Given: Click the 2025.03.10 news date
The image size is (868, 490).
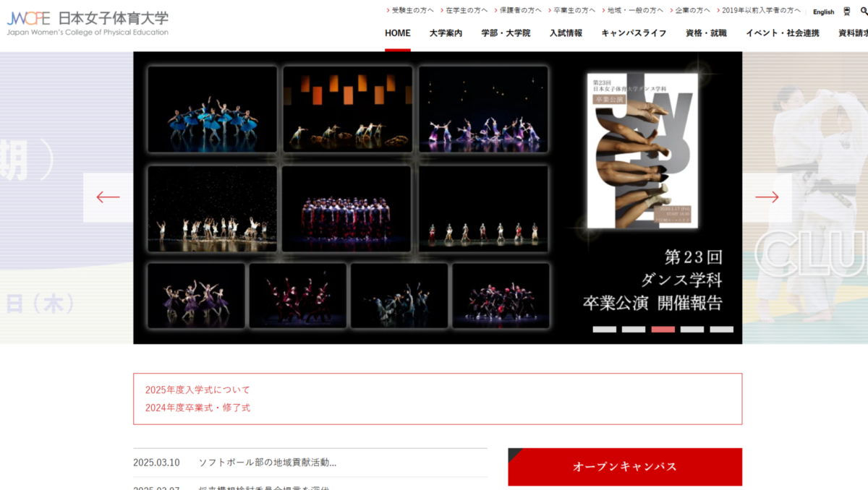Looking at the screenshot, I should (x=156, y=463).
